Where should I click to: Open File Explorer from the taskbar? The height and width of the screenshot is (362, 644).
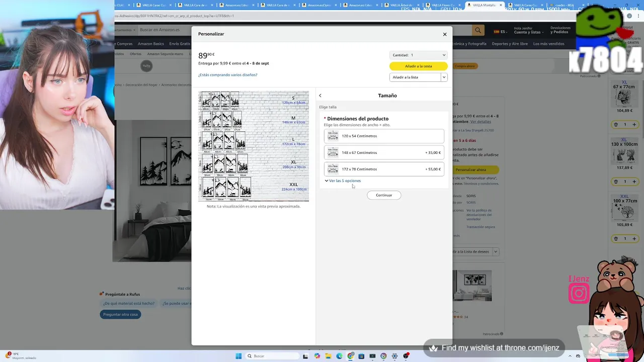328,356
